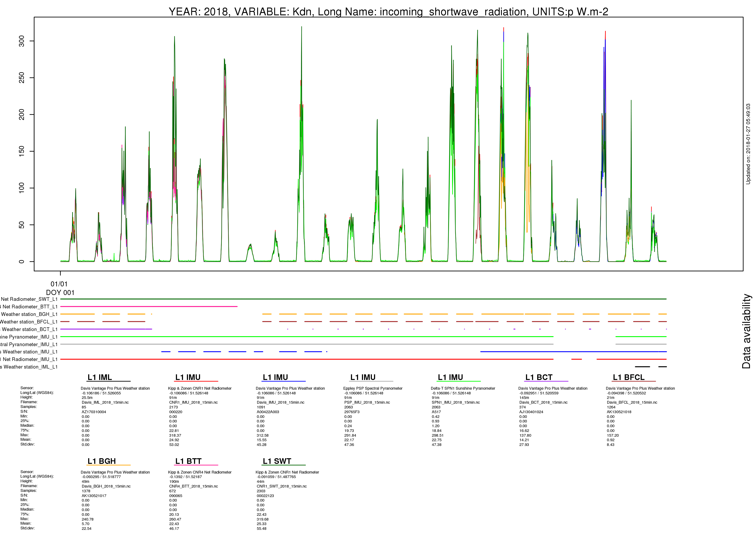Click the serial number AK130521017

tap(94, 496)
